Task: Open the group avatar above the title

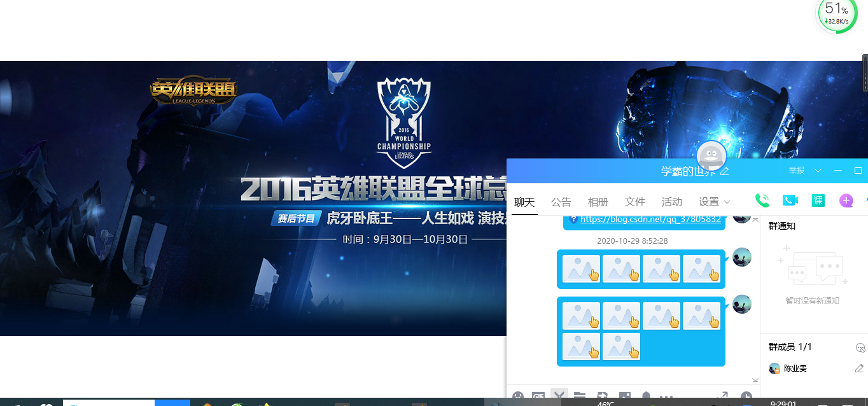Action: [711, 157]
